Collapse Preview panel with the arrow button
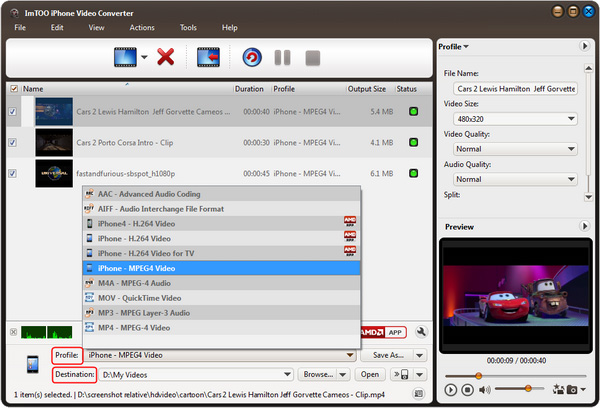The image size is (600, 408). point(584,226)
